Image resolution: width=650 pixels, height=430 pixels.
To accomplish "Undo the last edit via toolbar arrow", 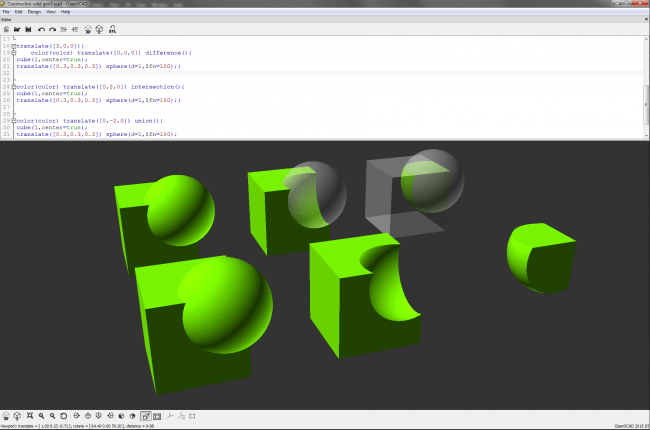I will tap(41, 29).
